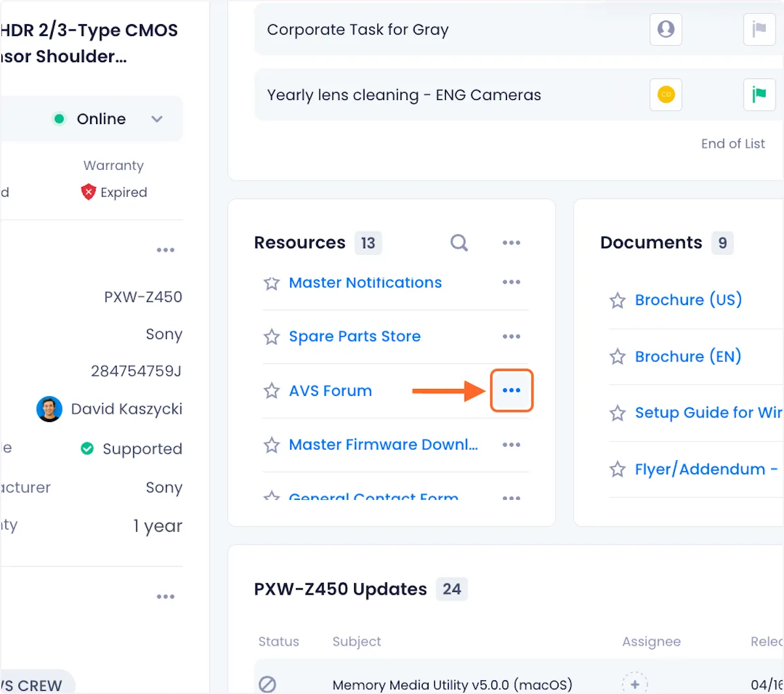The image size is (784, 694).
Task: Open the Setup Guide for Wir... document
Action: click(x=710, y=412)
